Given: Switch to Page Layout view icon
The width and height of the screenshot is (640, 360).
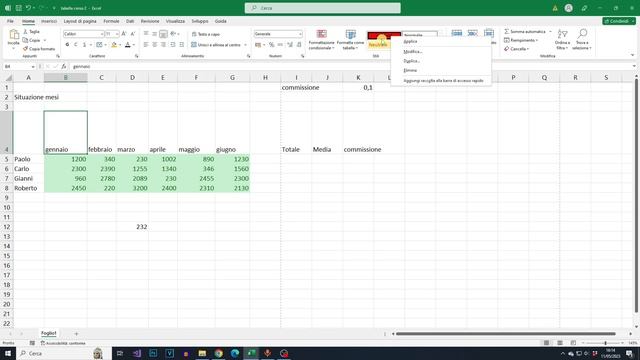Looking at the screenshot, I should pyautogui.click(x=560, y=343).
